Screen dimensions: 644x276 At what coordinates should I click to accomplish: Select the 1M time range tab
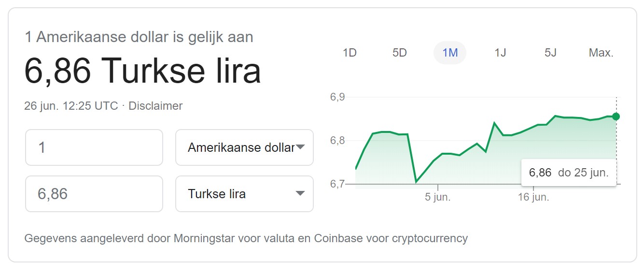pyautogui.click(x=450, y=53)
